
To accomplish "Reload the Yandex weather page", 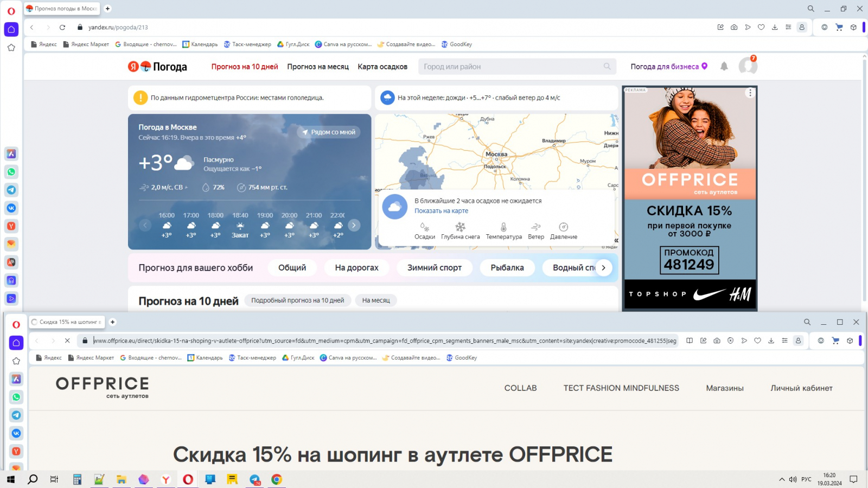I will point(62,27).
